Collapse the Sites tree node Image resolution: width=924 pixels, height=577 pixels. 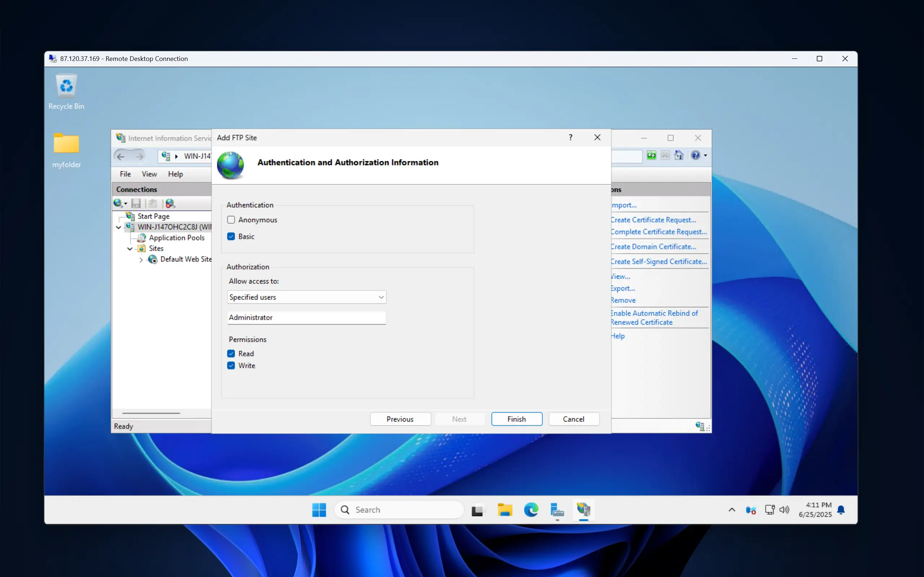[130, 249]
